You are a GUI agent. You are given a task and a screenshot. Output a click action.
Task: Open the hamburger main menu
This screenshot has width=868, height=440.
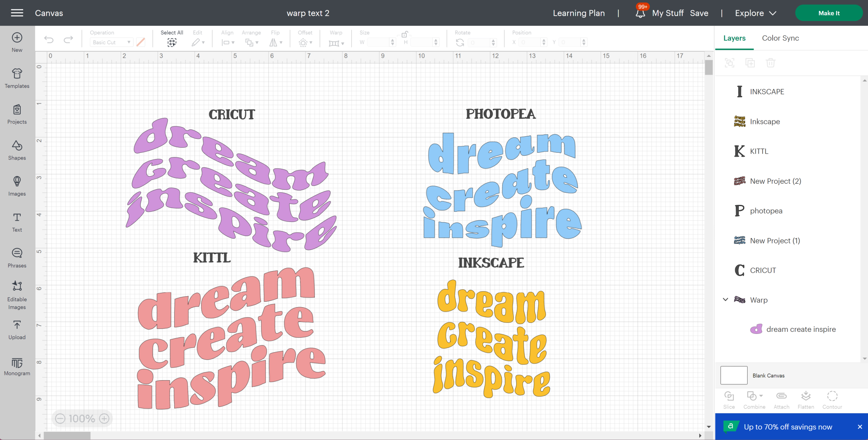click(17, 13)
